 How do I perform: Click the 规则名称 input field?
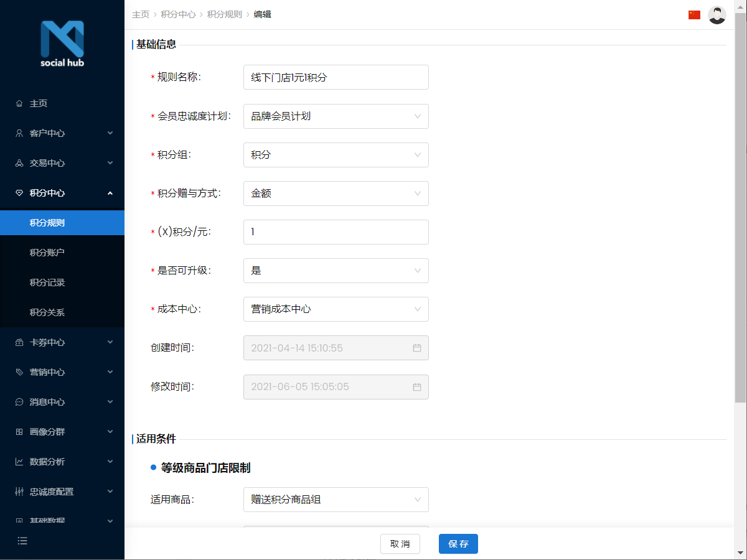coord(336,77)
